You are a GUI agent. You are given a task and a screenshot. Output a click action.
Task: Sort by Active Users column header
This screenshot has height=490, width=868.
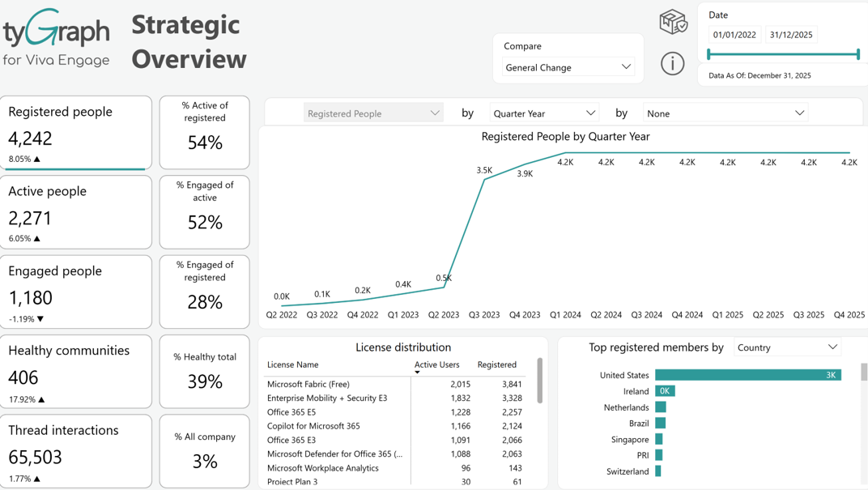point(436,364)
